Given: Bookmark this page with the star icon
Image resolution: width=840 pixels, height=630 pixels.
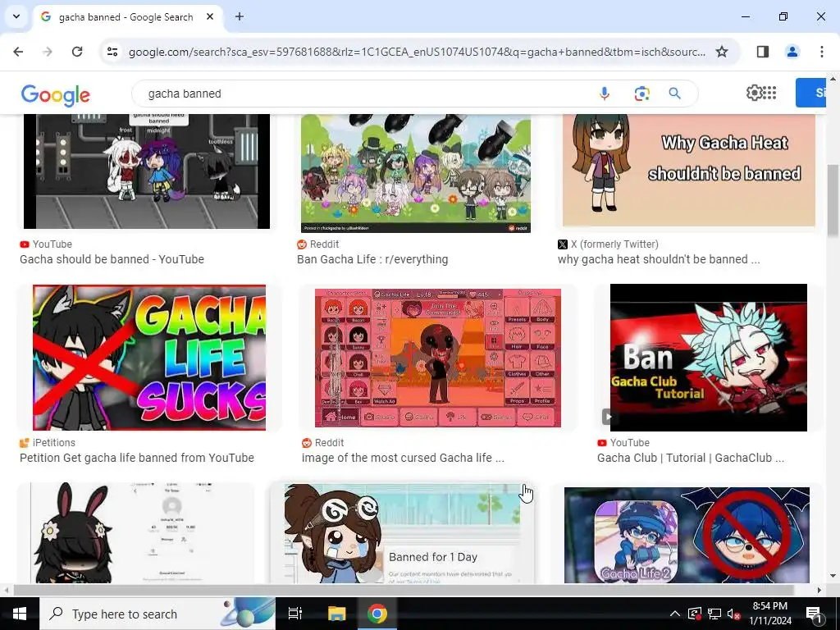Looking at the screenshot, I should [x=722, y=52].
